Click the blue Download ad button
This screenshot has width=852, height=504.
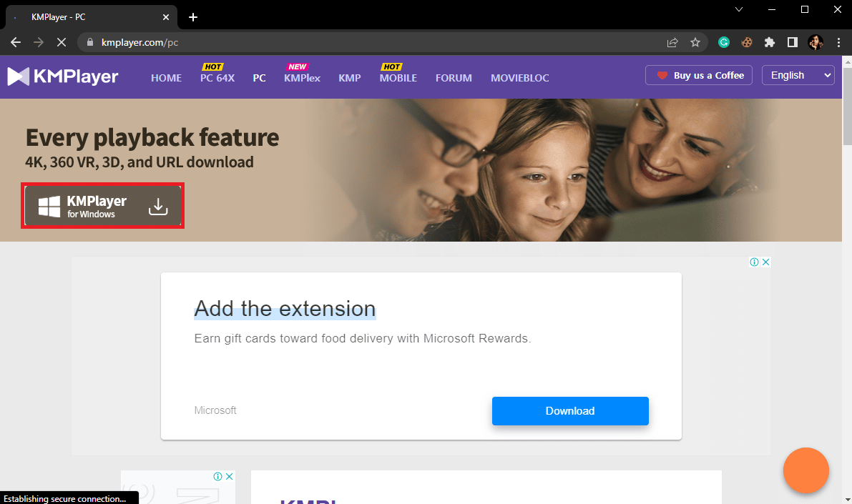click(x=570, y=411)
